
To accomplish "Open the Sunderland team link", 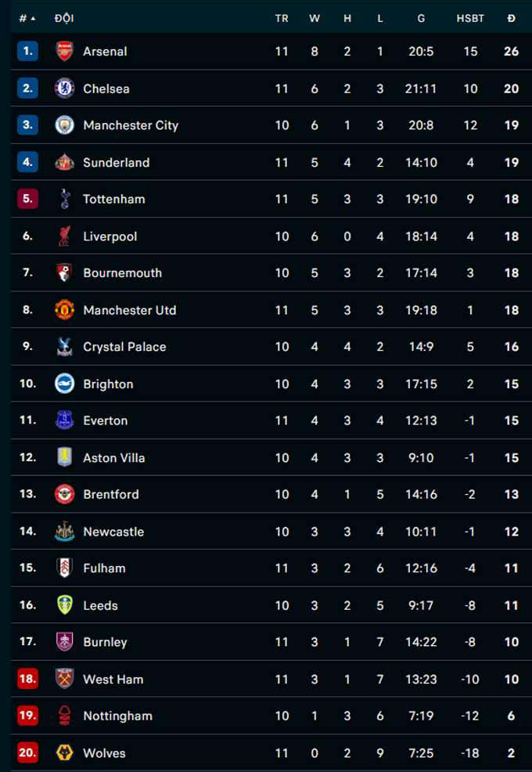I will 116,163.
